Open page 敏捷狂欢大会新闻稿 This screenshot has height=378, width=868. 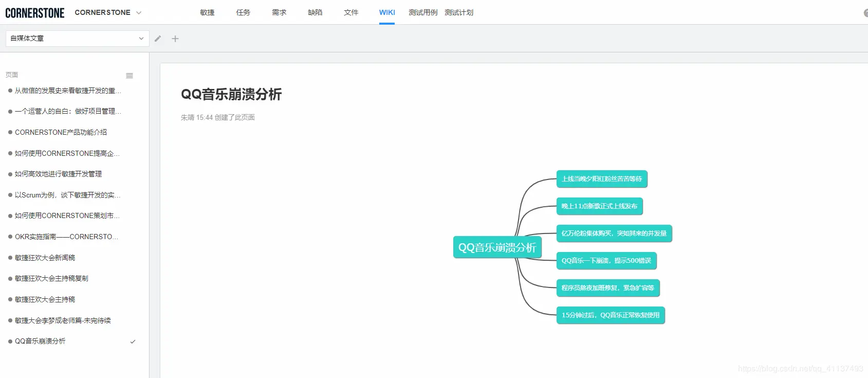[x=45, y=258]
